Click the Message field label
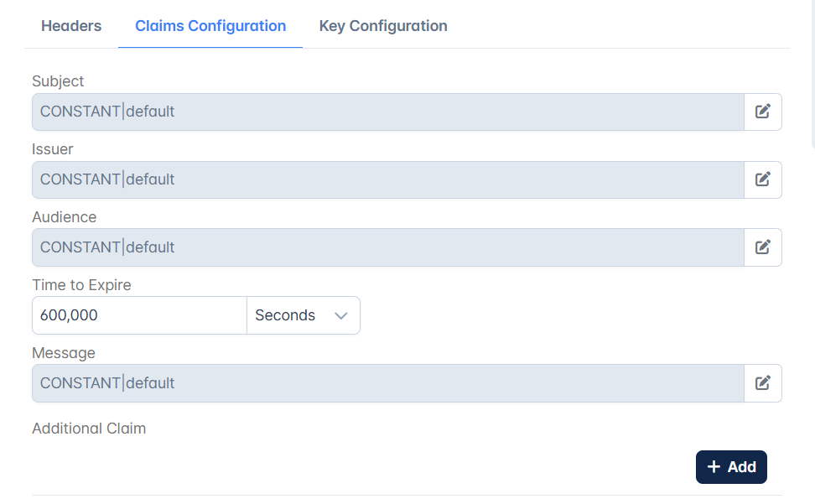 click(x=64, y=353)
